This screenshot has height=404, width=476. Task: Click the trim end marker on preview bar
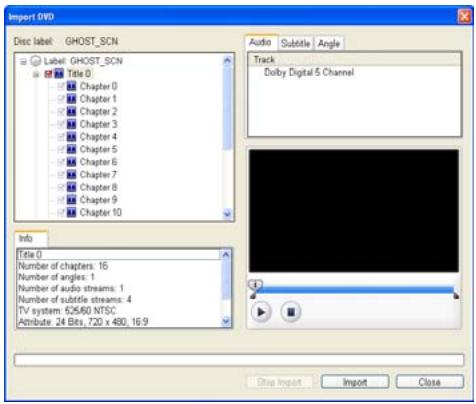[x=456, y=296]
